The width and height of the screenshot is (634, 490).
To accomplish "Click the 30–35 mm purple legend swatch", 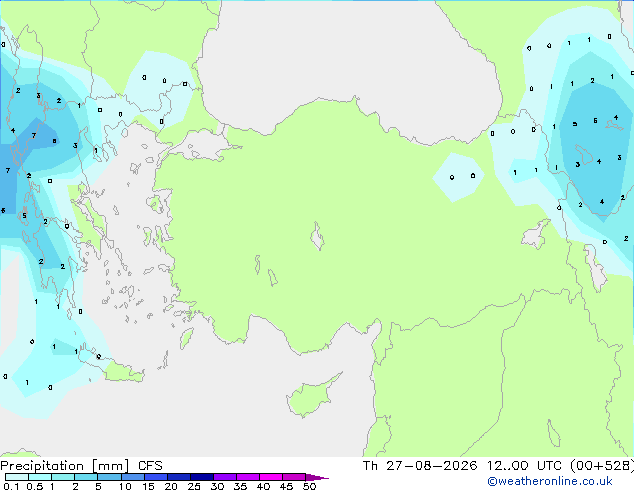I will (x=225, y=477).
